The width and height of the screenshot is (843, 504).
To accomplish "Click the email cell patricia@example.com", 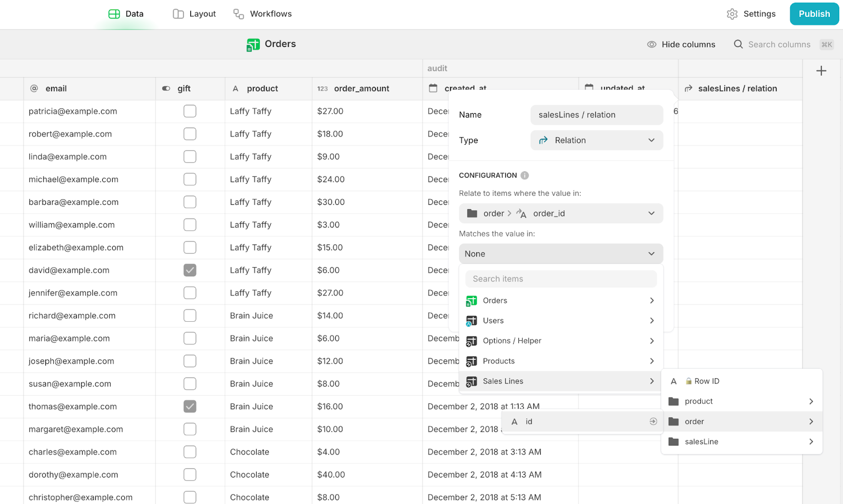I will pos(90,111).
